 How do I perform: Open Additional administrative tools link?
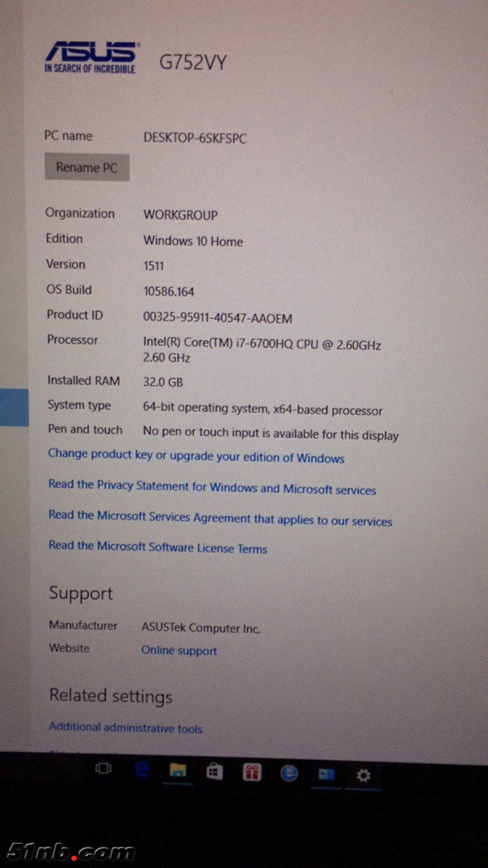pos(125,728)
